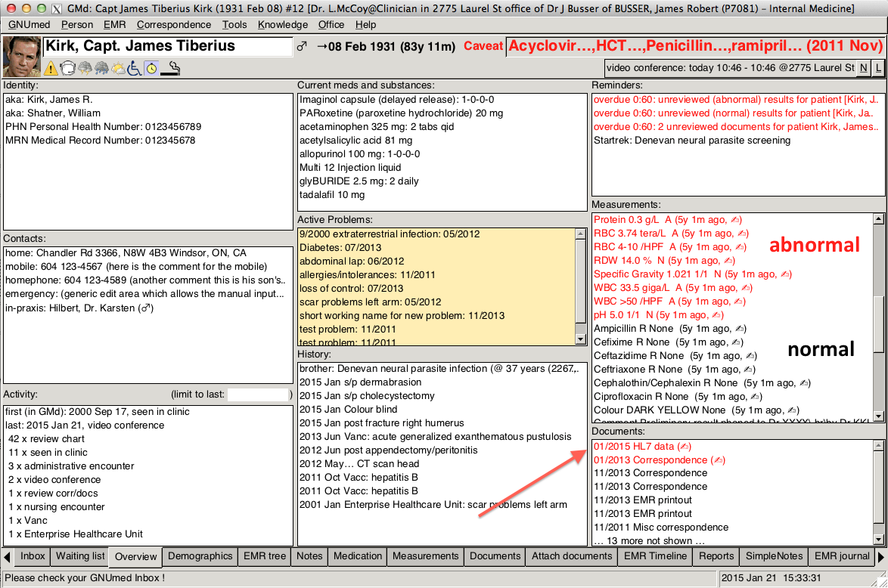Select problem 'abdominal lap: 06/2012'

352,261
